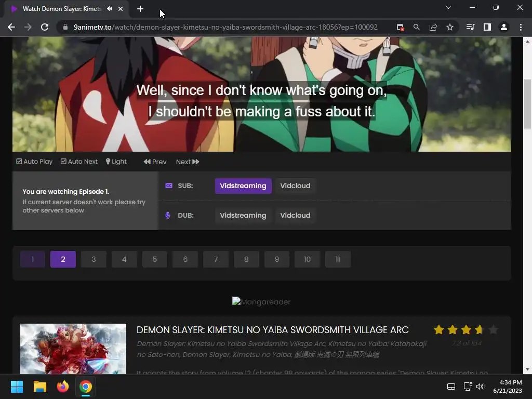Open episode 3
Screen dimensions: 532x399
tap(94, 260)
